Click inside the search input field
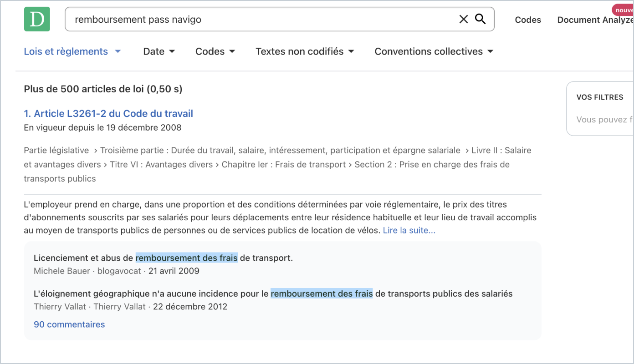 coord(260,19)
